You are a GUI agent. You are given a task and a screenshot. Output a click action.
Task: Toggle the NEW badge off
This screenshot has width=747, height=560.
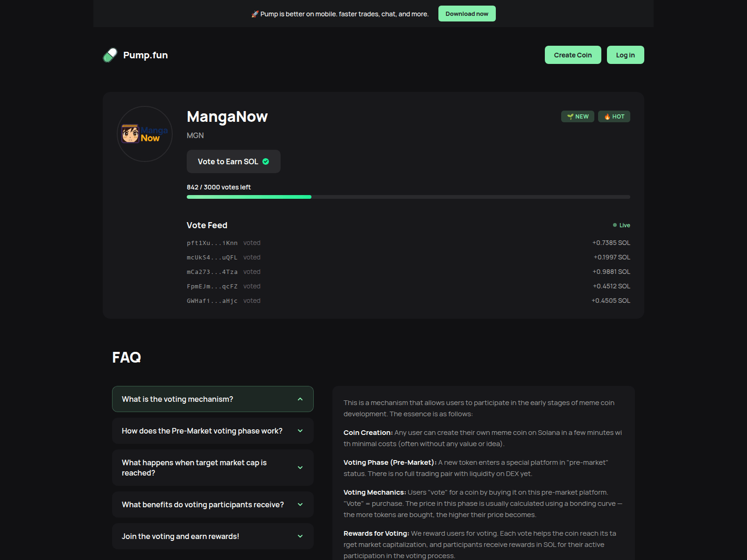tap(578, 116)
